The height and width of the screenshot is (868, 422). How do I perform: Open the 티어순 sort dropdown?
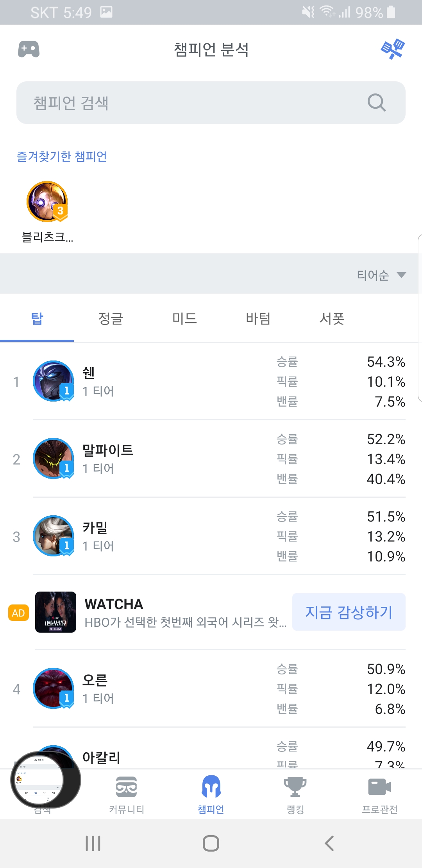tap(381, 275)
